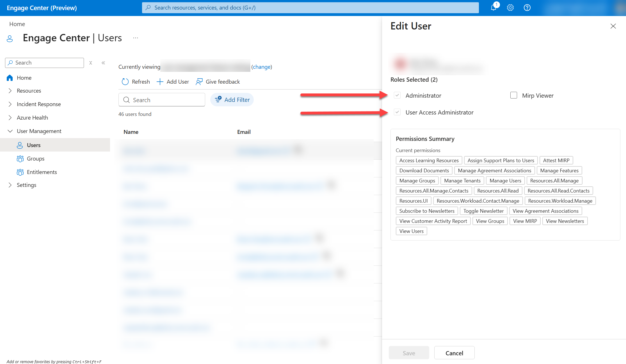This screenshot has height=364, width=626.
Task: Click the Download Documents permission tag
Action: coord(424,171)
